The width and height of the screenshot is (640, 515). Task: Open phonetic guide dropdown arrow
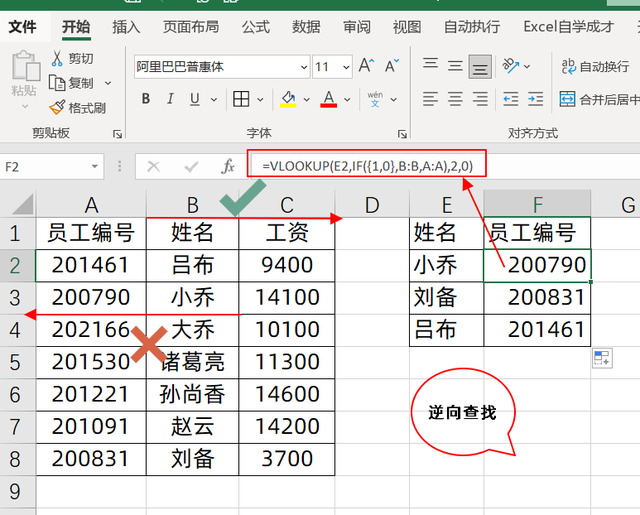click(393, 99)
